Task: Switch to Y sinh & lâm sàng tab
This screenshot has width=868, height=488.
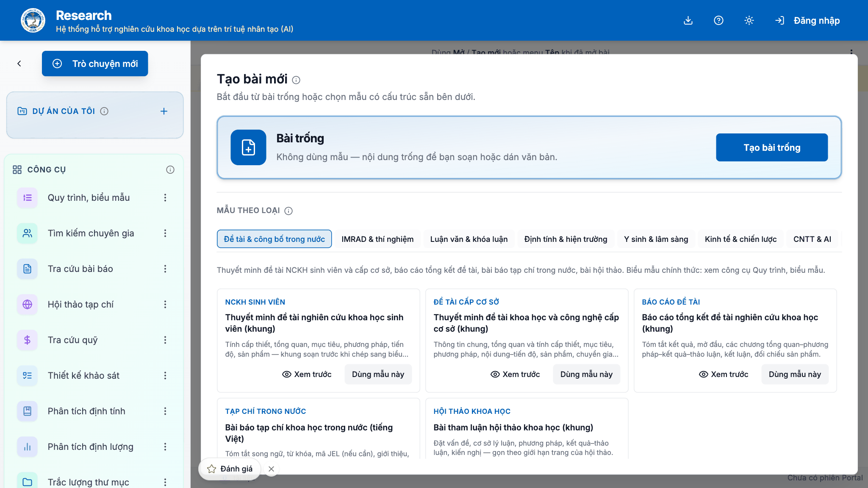Action: (656, 239)
